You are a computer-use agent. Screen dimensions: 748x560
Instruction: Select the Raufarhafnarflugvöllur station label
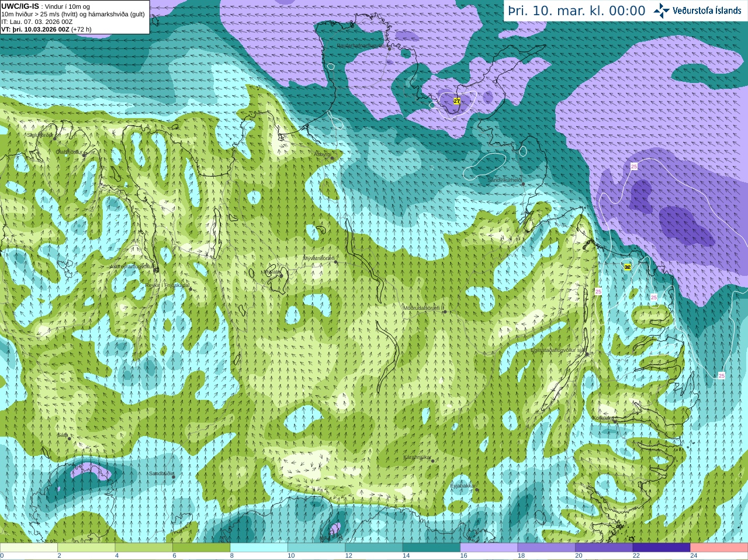click(362, 46)
